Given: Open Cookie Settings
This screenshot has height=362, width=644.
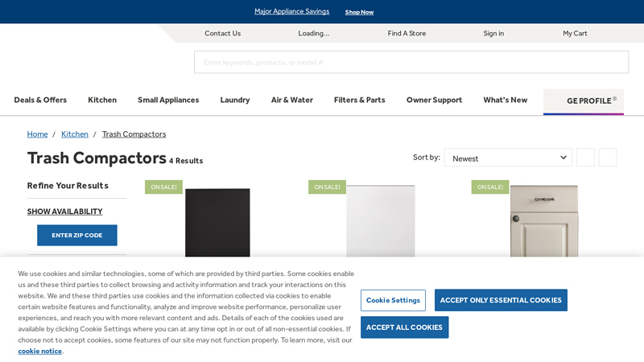Looking at the screenshot, I should coord(393,300).
